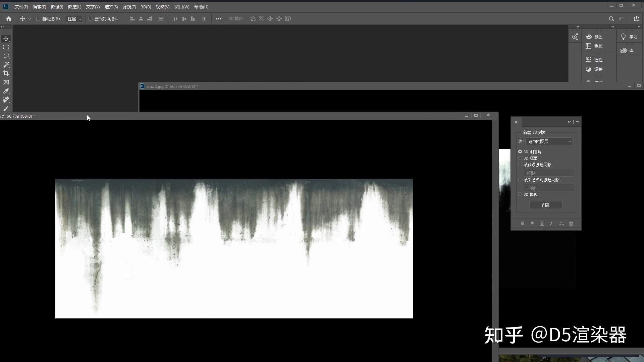Image resolution: width=644 pixels, height=362 pixels.
Task: Click the Home icon in the options bar
Action: [9, 19]
